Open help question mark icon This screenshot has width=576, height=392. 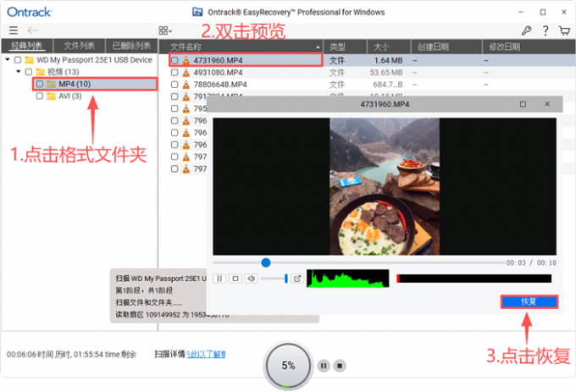(546, 30)
